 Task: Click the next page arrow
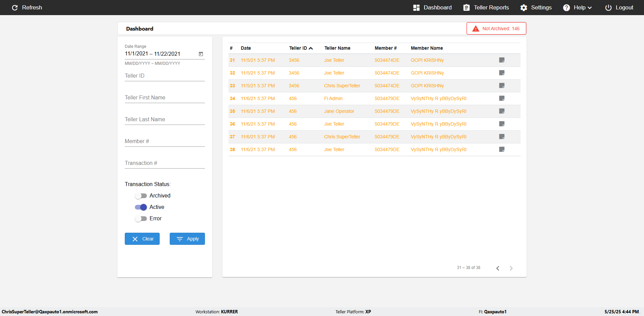tap(511, 268)
